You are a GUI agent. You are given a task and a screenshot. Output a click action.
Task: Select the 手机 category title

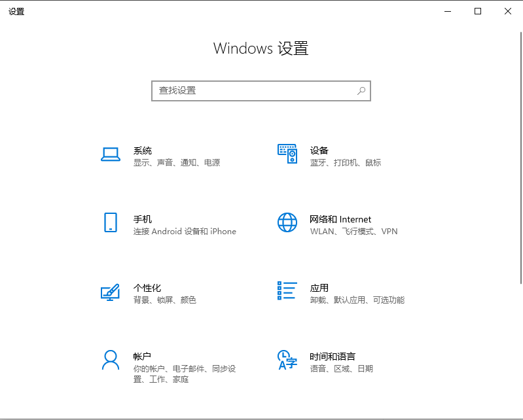point(143,219)
